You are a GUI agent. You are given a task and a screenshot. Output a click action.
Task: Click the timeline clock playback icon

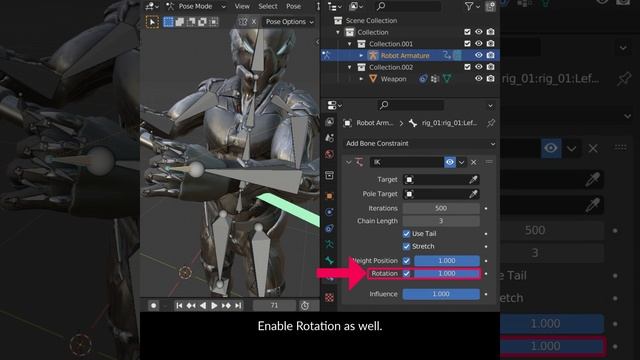(305, 305)
